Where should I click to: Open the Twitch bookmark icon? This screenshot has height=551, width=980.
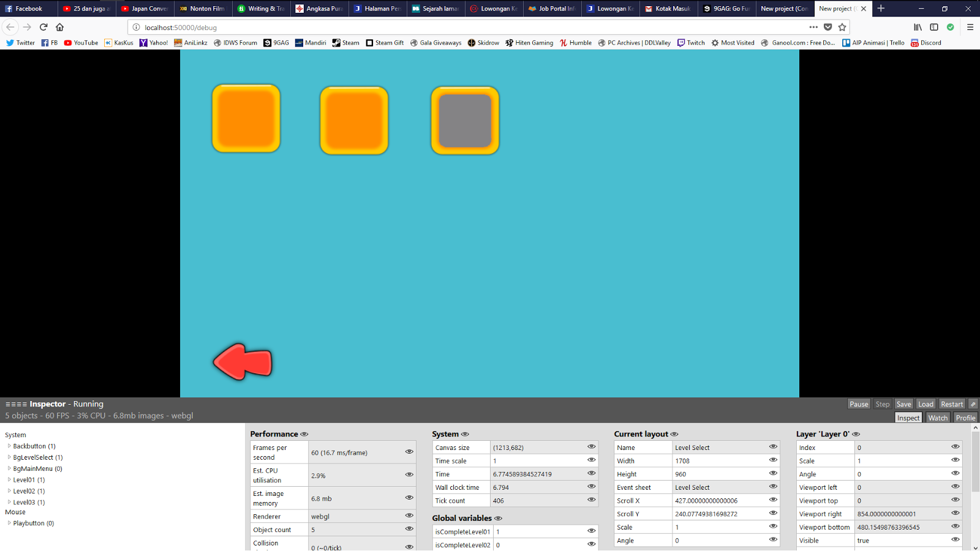click(x=680, y=43)
